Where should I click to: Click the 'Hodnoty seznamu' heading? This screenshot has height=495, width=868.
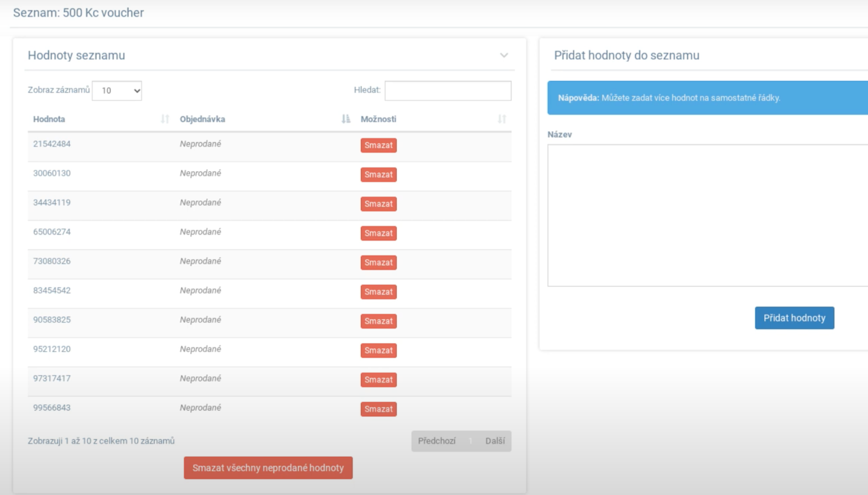tap(76, 55)
